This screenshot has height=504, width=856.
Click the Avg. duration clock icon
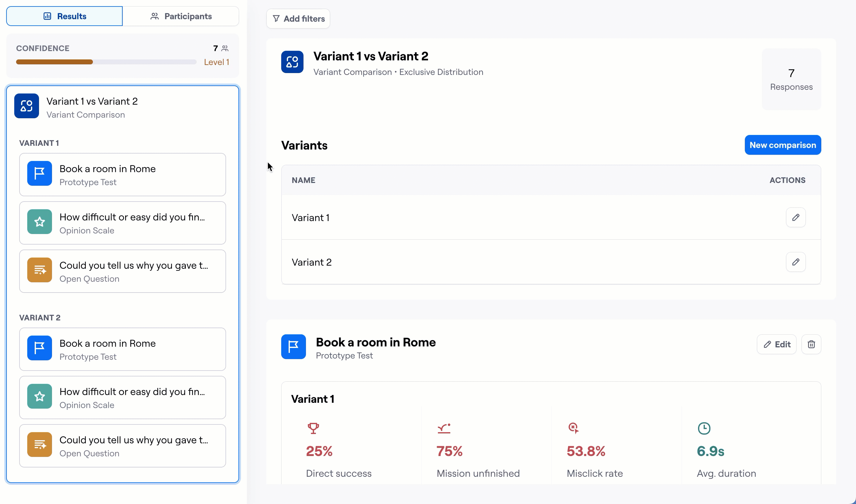pyautogui.click(x=704, y=428)
